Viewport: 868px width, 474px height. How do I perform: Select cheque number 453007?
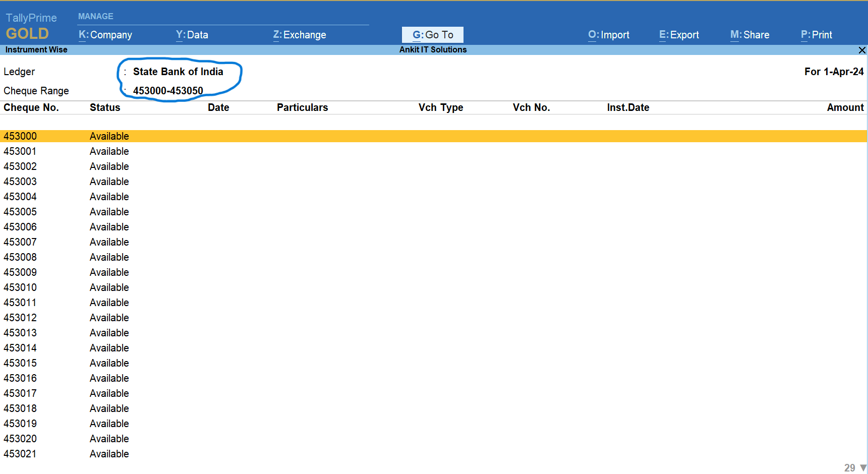[20, 242]
